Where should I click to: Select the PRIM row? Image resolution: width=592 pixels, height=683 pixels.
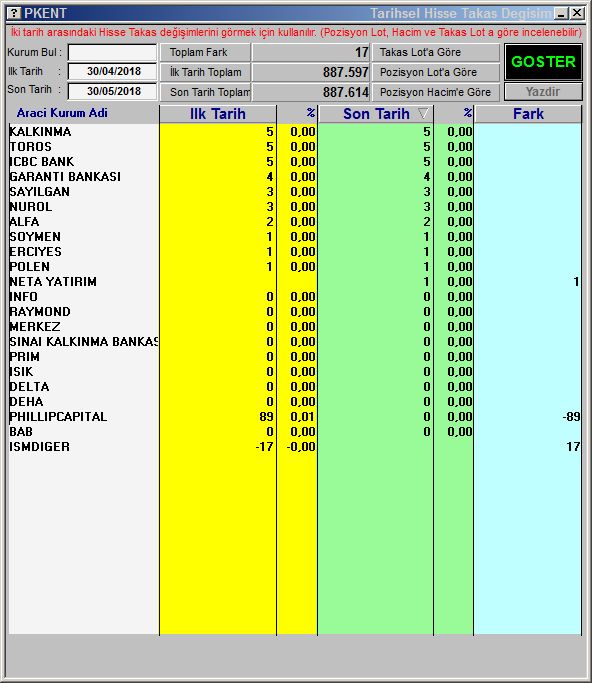(x=295, y=357)
